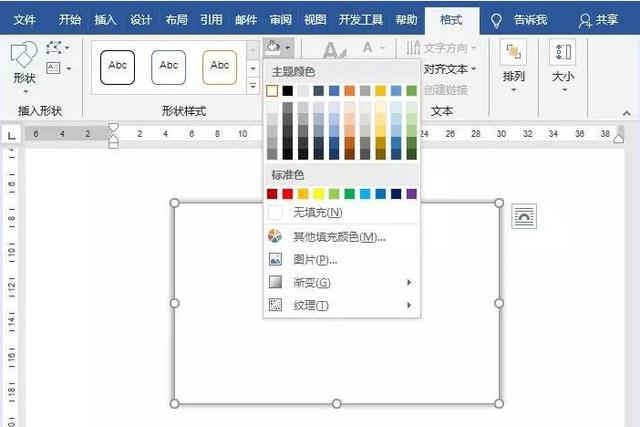
Task: Collapse the ribbon with the chevron
Action: click(627, 113)
